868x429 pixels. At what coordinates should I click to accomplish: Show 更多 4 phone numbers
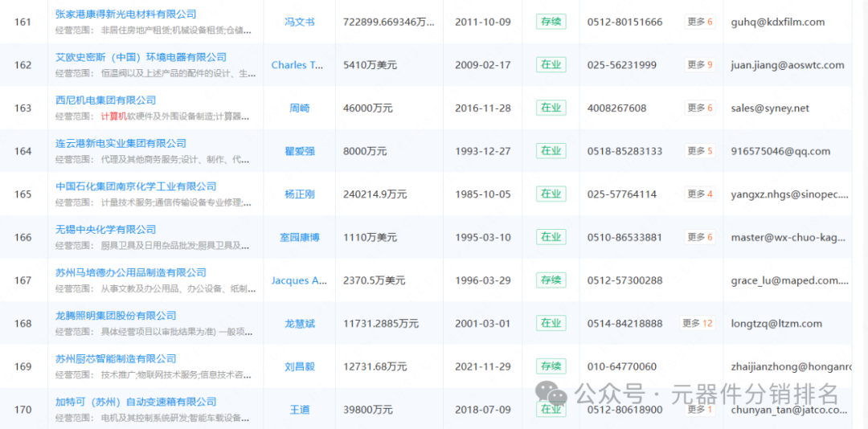(700, 194)
